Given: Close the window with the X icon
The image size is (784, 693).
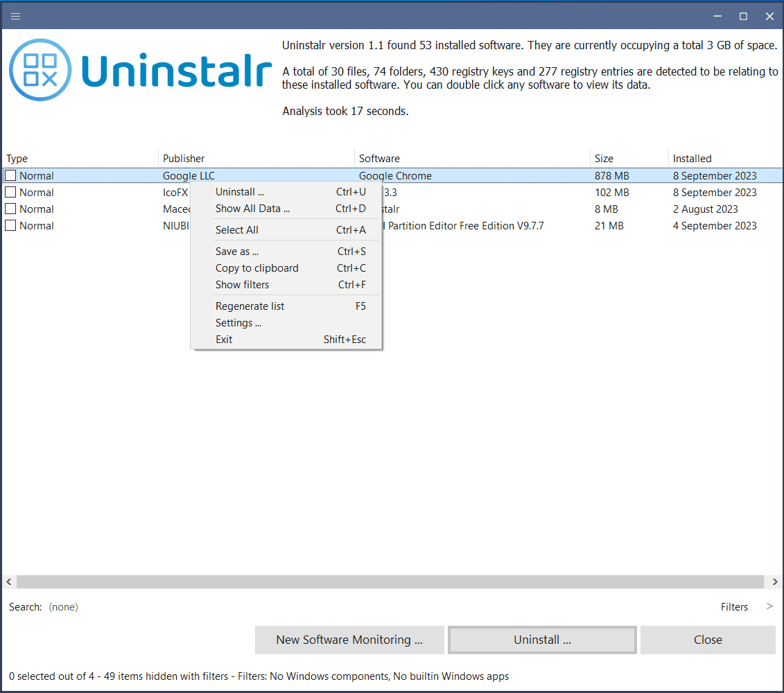Looking at the screenshot, I should pos(769,17).
